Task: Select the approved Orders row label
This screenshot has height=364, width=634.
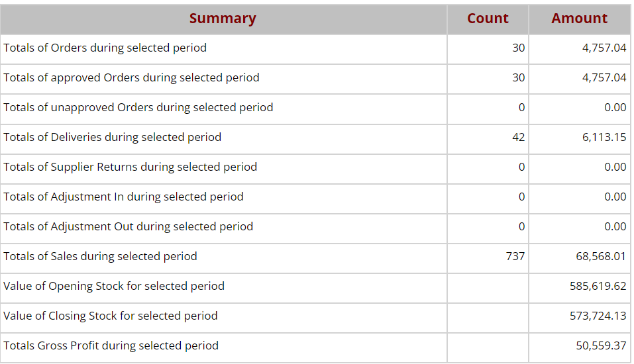Action: pos(131,77)
